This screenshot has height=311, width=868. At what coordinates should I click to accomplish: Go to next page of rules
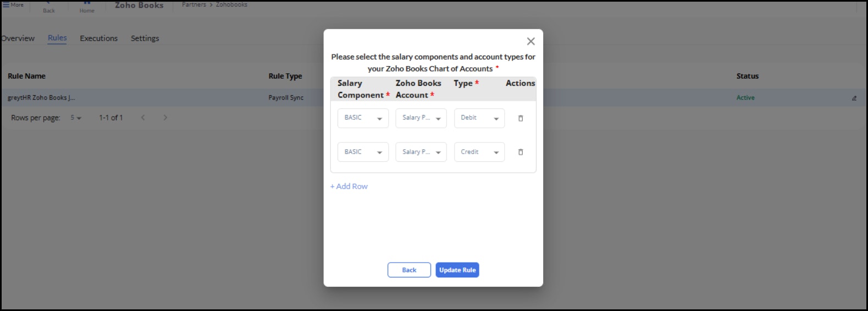(165, 117)
